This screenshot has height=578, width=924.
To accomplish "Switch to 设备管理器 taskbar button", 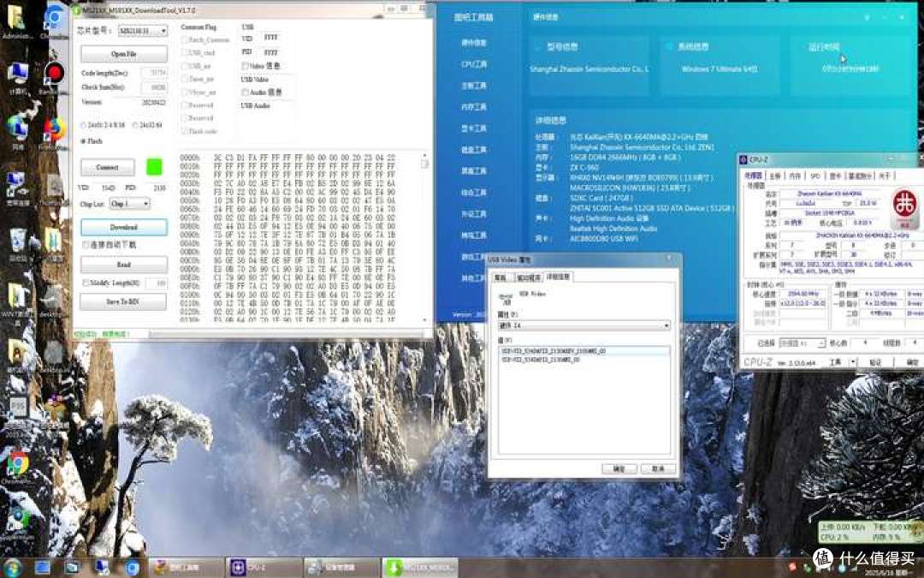I will (341, 568).
